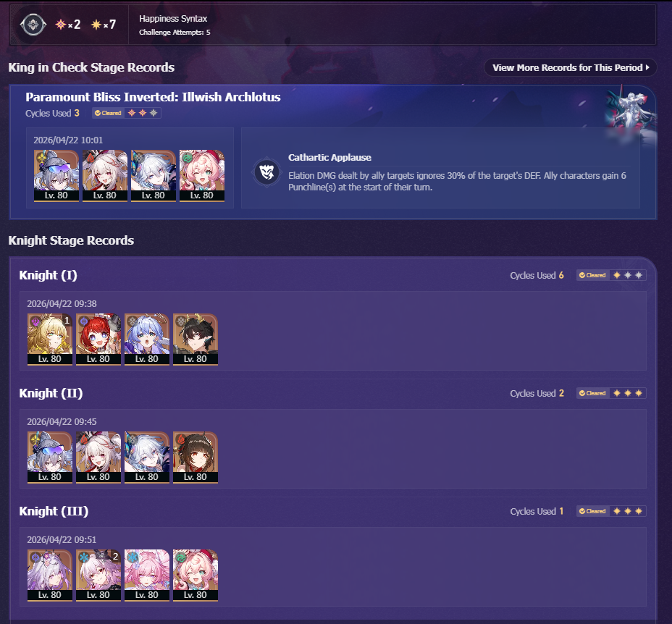Screen dimensions: 672x624
Task: Click the Cathartic Applause mask icon
Action: click(x=266, y=172)
